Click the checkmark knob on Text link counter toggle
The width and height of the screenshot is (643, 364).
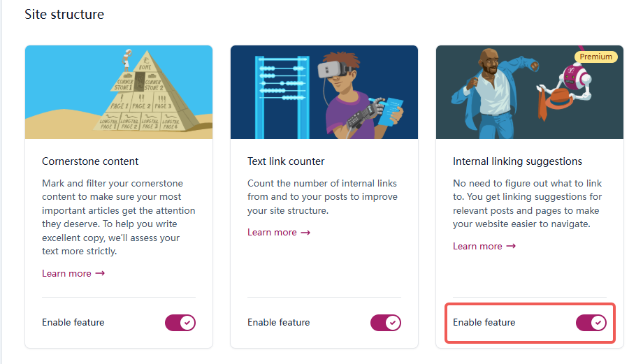[392, 322]
